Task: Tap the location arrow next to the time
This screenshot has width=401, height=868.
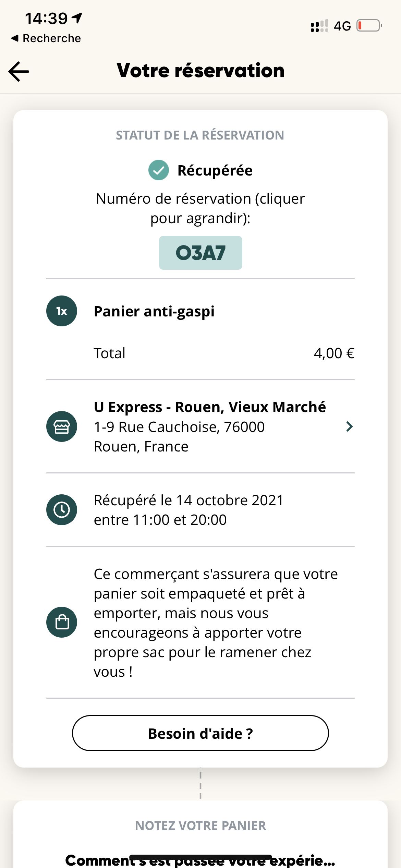Action: (77, 17)
